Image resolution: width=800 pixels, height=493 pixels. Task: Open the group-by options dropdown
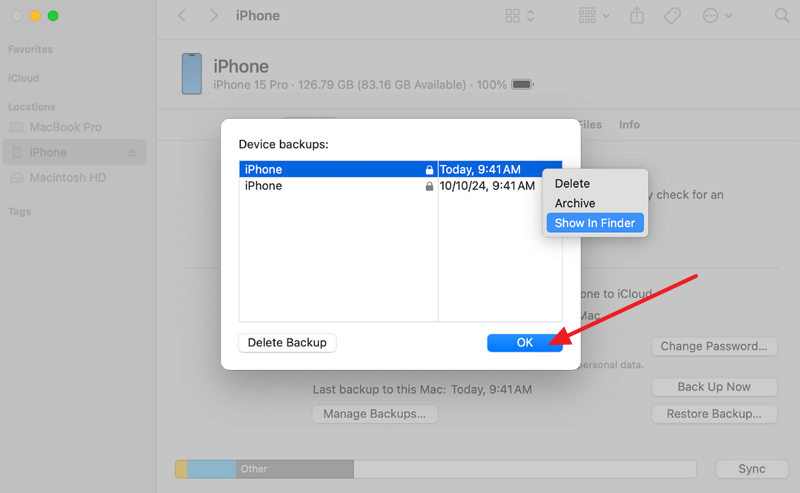coord(594,16)
